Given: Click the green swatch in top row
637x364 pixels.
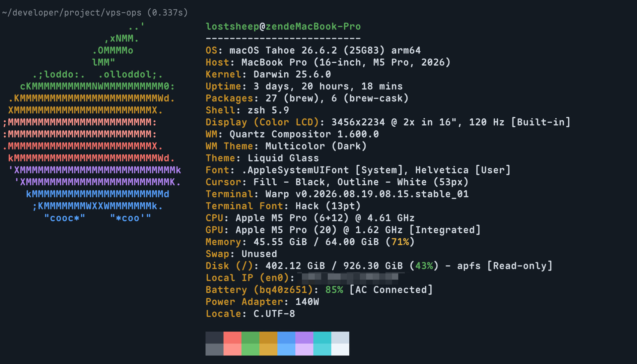Looking at the screenshot, I should click(x=250, y=337).
